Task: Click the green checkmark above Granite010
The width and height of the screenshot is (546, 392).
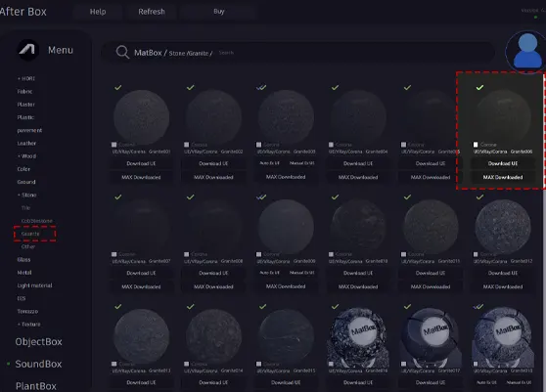Action: (335, 196)
